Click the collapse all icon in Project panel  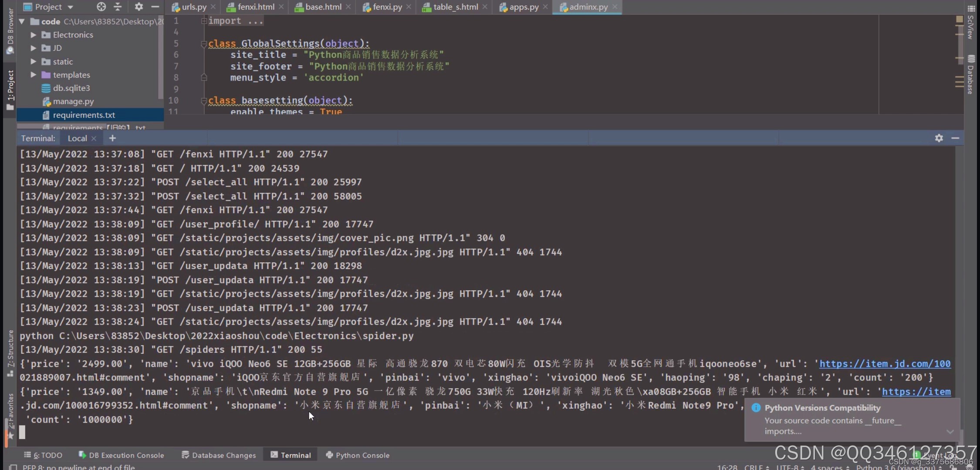tap(118, 7)
